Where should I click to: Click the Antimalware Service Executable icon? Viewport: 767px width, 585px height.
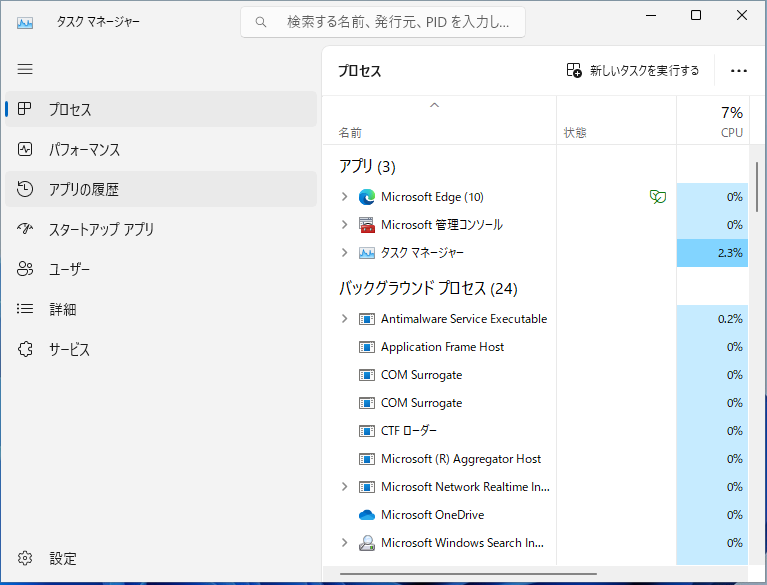point(366,319)
